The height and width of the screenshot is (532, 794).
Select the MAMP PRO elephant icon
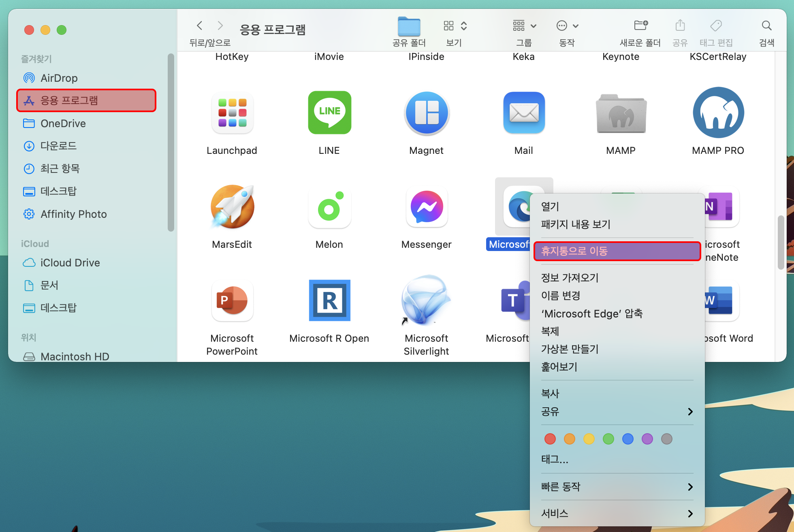(718, 113)
